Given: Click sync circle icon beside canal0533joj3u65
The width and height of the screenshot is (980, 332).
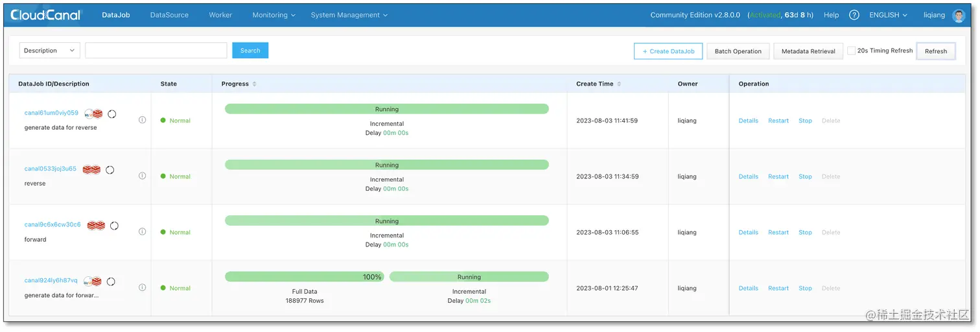Looking at the screenshot, I should 110,170.
